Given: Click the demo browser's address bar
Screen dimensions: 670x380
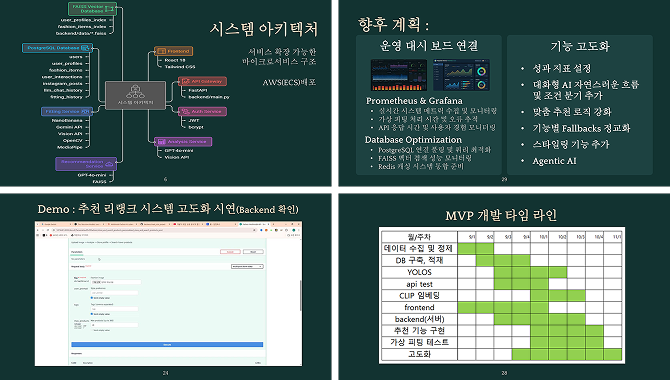Looking at the screenshot, I should pos(154,230).
